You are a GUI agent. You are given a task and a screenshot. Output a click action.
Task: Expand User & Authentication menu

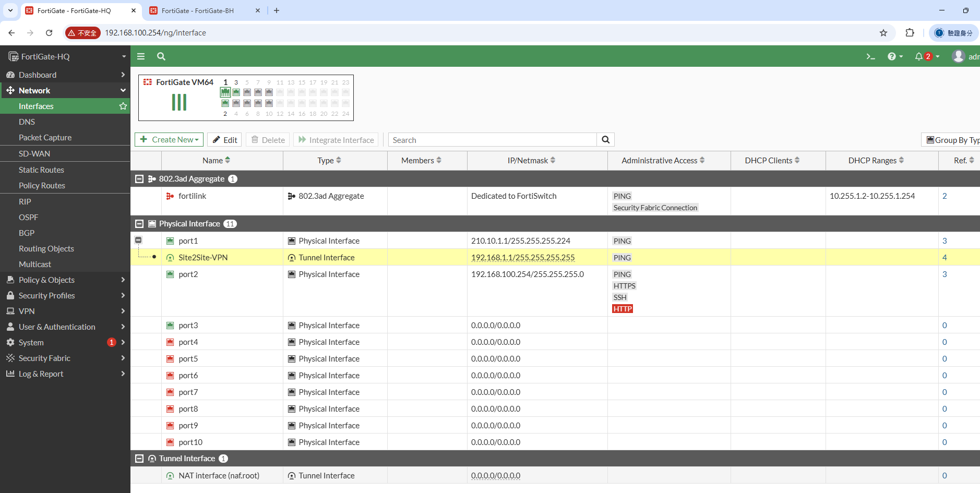[x=65, y=327]
